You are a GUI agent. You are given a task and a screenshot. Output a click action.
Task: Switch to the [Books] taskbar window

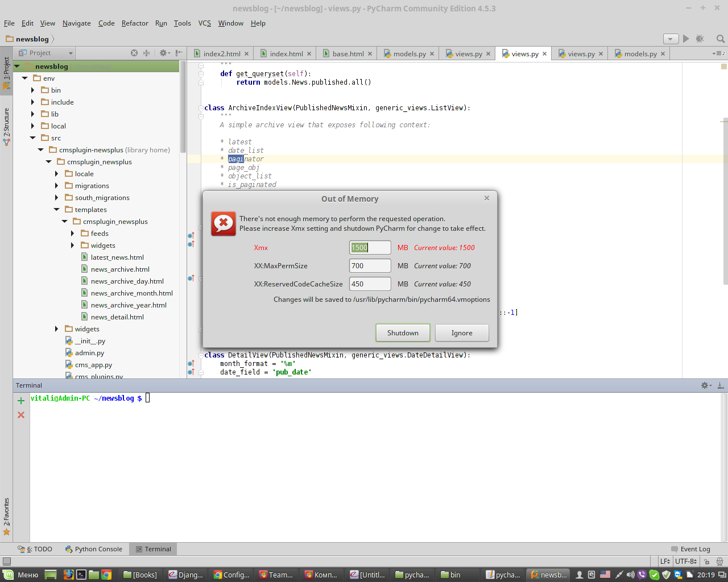[140, 575]
